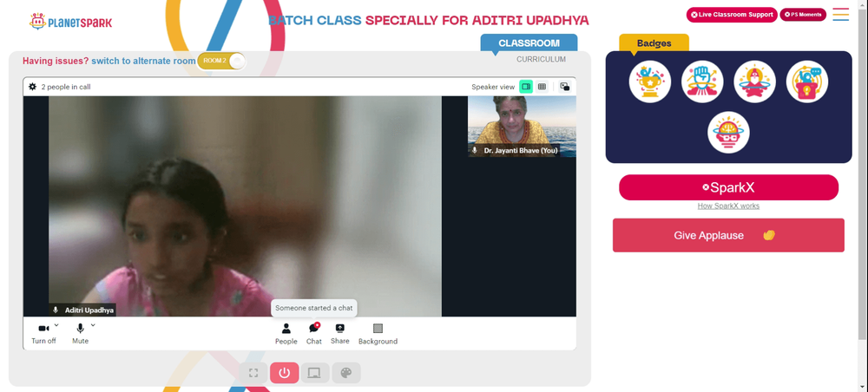Switch to the Classroom tab
This screenshot has width=868, height=392.
[529, 43]
